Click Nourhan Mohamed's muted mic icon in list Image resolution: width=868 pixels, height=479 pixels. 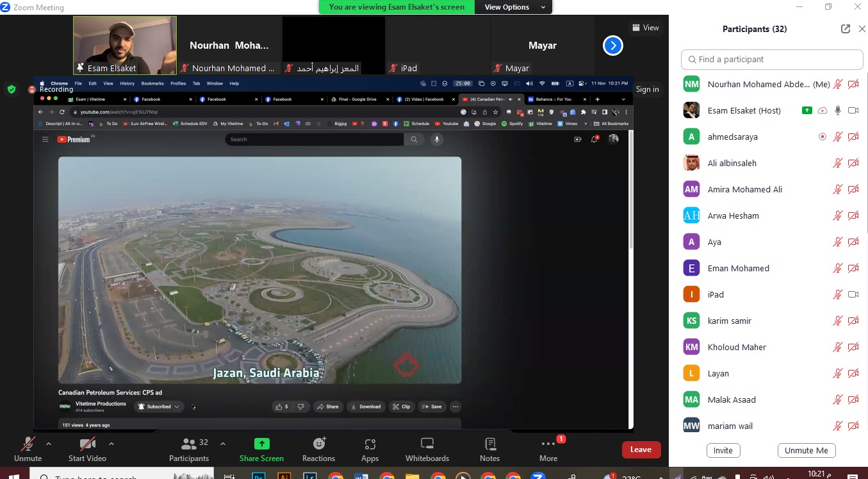[x=837, y=84]
